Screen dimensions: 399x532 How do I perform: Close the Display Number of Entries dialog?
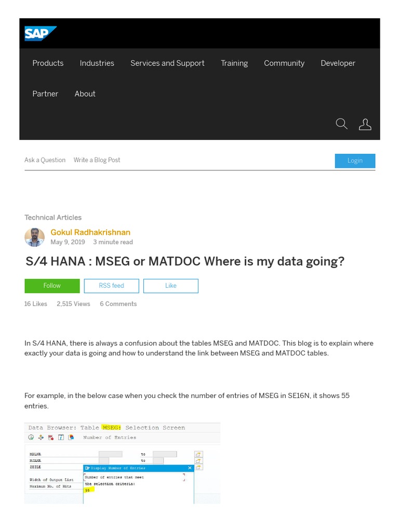(x=190, y=468)
